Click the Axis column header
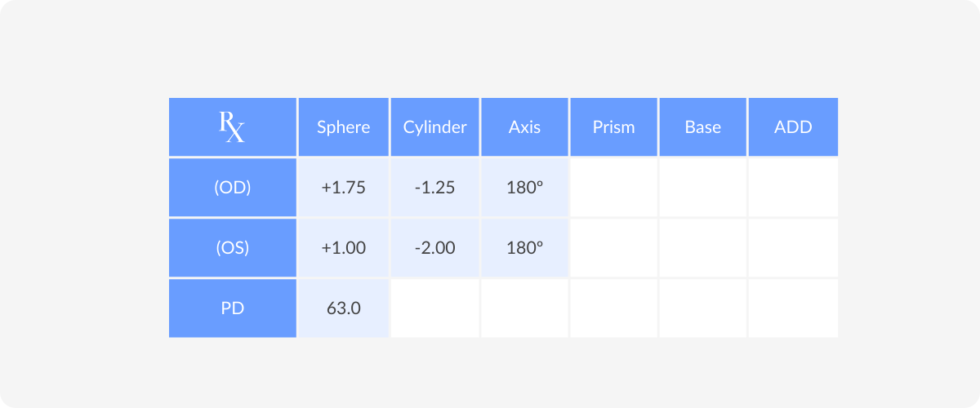 click(x=525, y=127)
